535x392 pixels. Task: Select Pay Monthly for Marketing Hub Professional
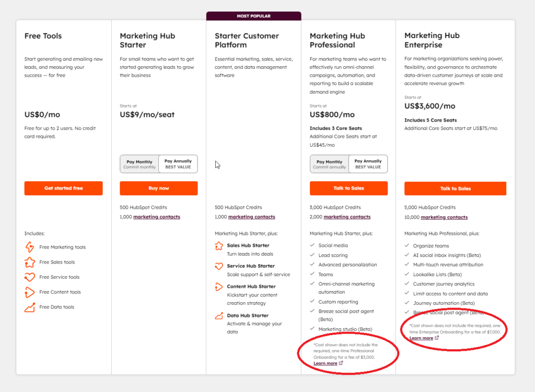pos(329,163)
